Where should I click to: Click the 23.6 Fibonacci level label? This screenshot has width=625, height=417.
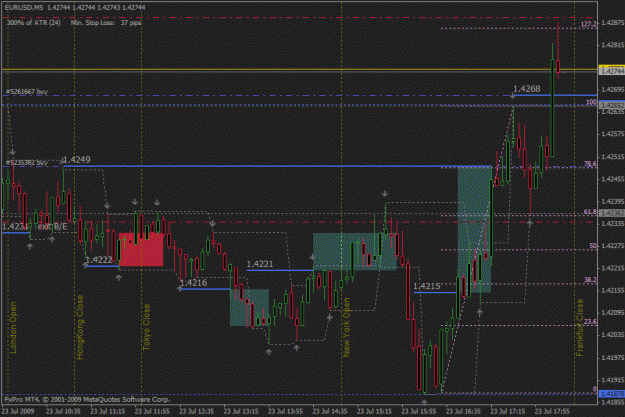(590, 322)
